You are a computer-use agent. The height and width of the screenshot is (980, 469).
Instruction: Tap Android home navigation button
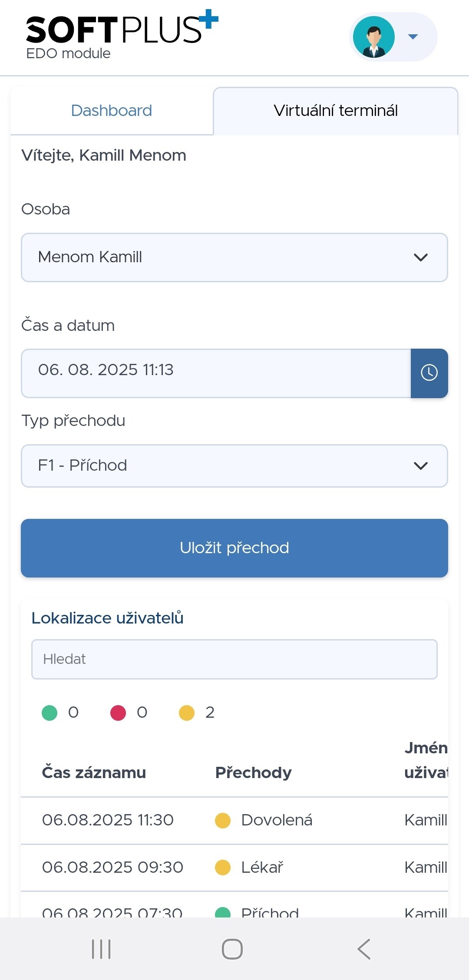pos(232,949)
